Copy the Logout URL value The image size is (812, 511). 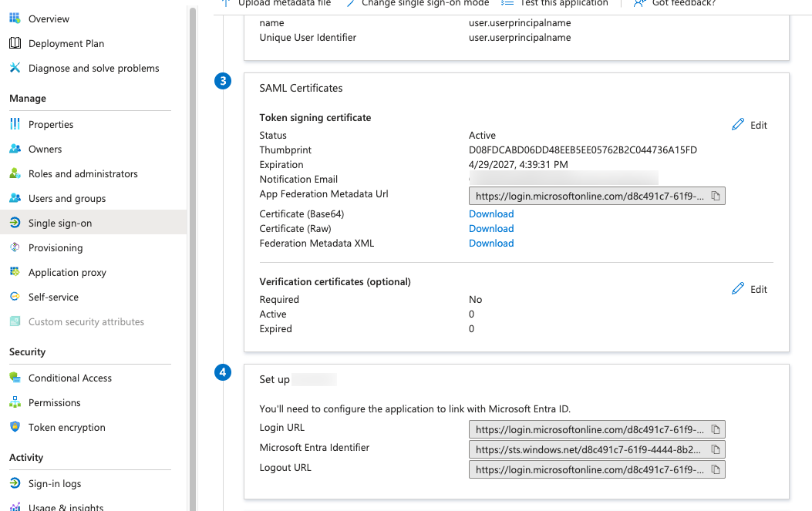pyautogui.click(x=716, y=469)
